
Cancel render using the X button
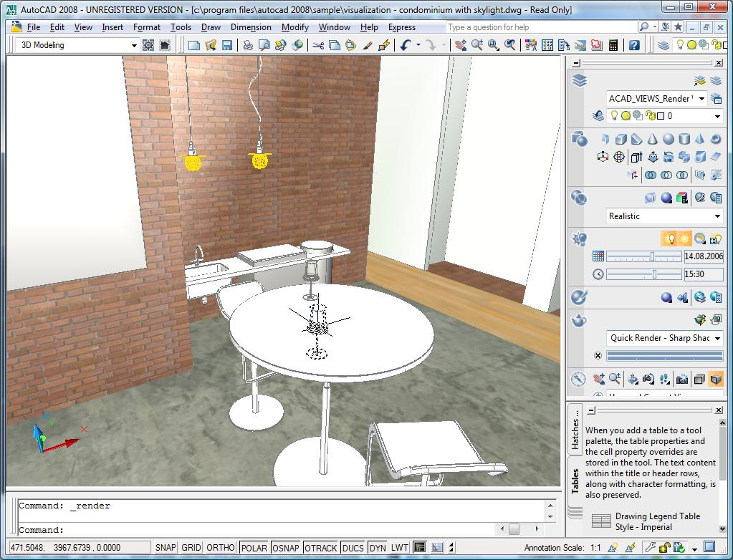pos(598,355)
